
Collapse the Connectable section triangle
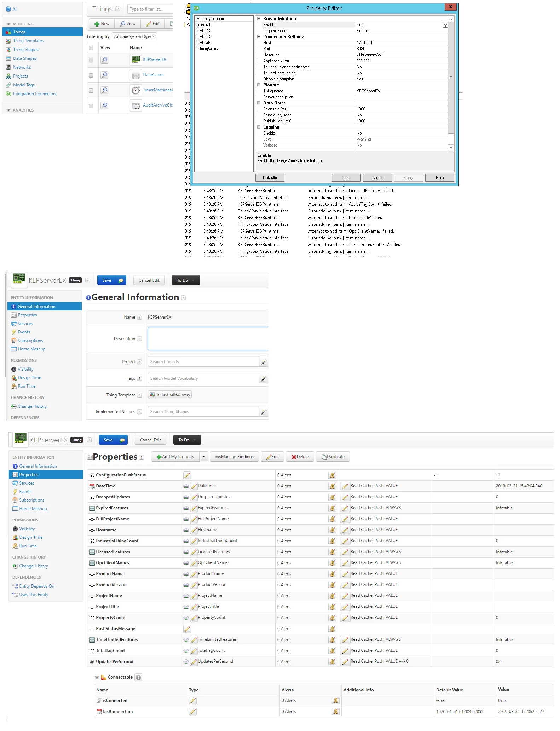pos(97,678)
